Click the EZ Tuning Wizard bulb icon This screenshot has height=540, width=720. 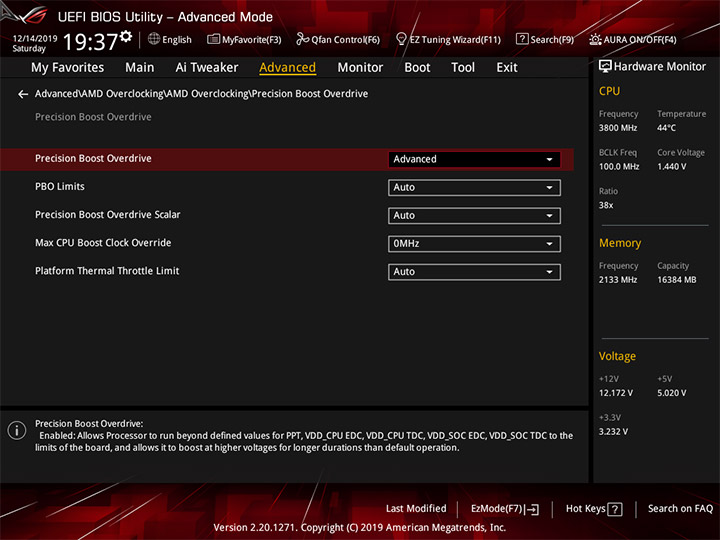click(401, 39)
